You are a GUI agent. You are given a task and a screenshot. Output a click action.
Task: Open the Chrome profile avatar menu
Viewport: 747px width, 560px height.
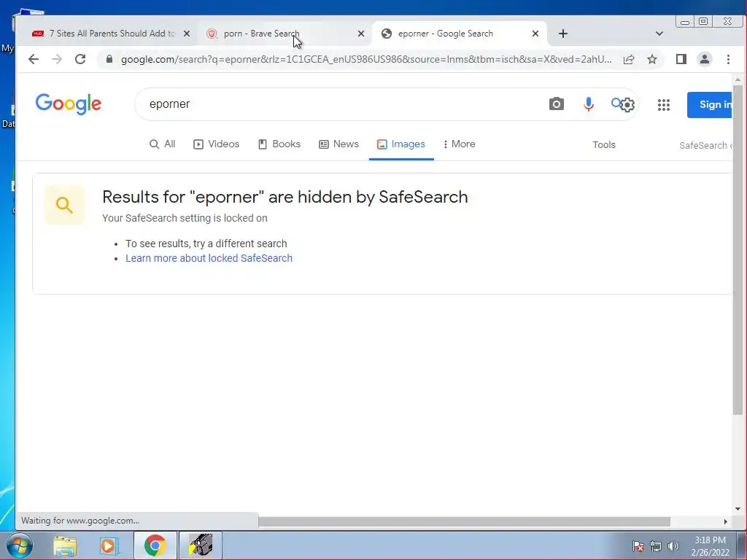(705, 59)
